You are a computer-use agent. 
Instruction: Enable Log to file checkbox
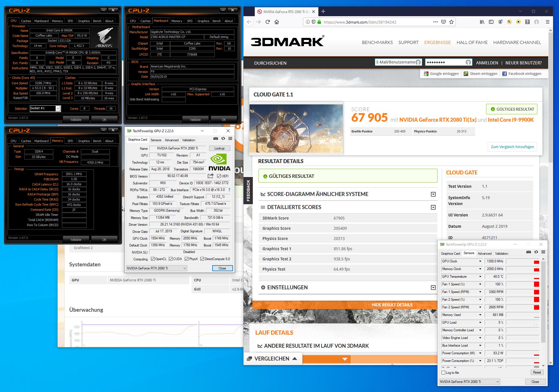point(444,373)
